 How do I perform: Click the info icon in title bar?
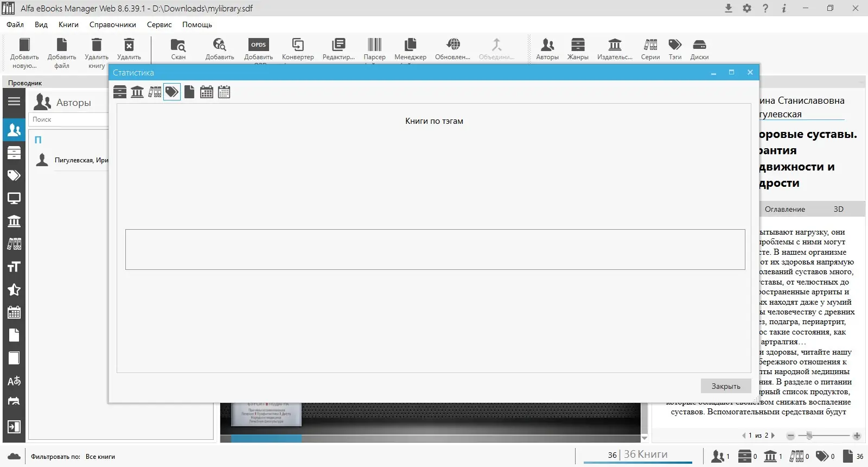click(784, 8)
